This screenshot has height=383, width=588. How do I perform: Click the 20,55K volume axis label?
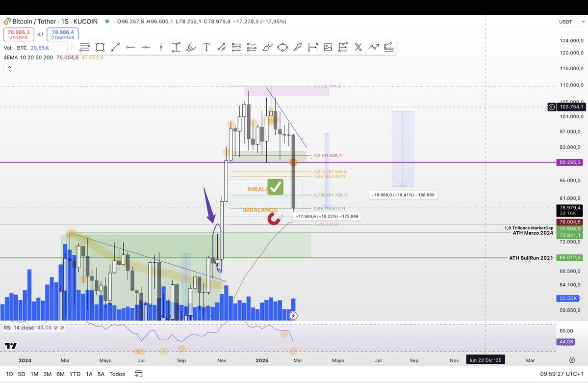click(568, 298)
